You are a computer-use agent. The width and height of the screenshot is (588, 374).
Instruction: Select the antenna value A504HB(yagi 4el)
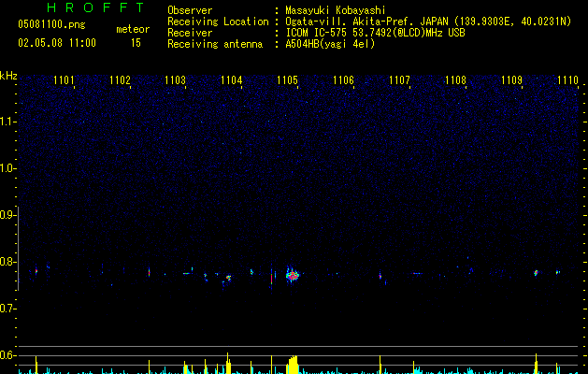click(330, 44)
